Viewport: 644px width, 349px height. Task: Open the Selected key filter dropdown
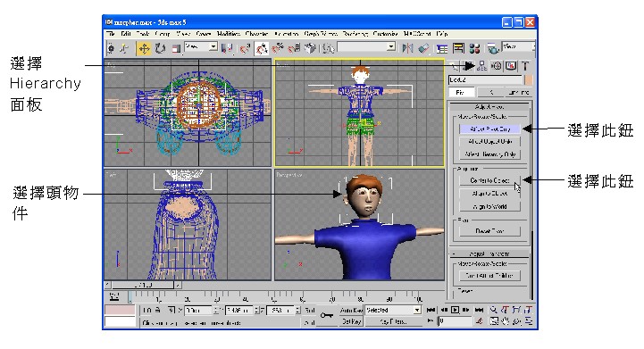(393, 310)
